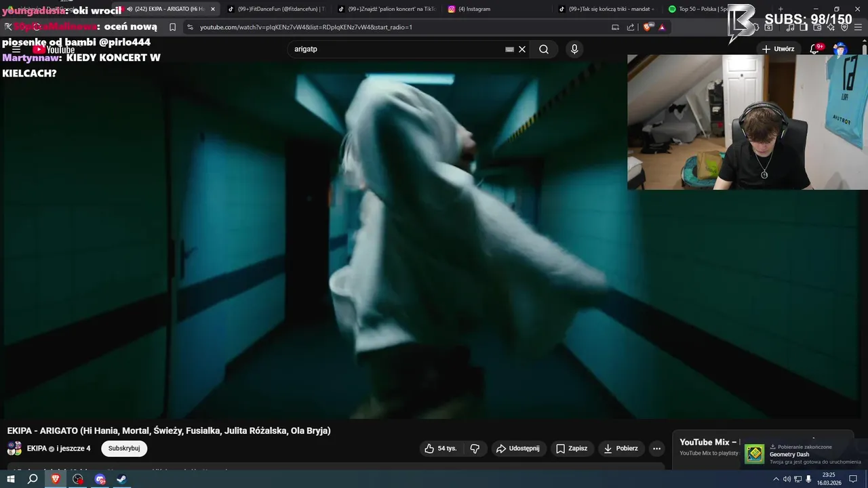
Task: Click the YouTube search magnifier button
Action: tap(544, 49)
